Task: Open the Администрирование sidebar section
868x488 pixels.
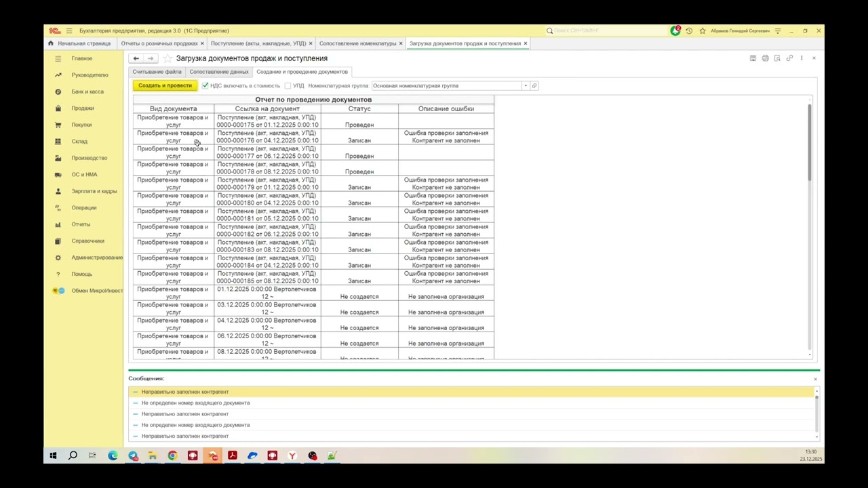Action: 97,258
